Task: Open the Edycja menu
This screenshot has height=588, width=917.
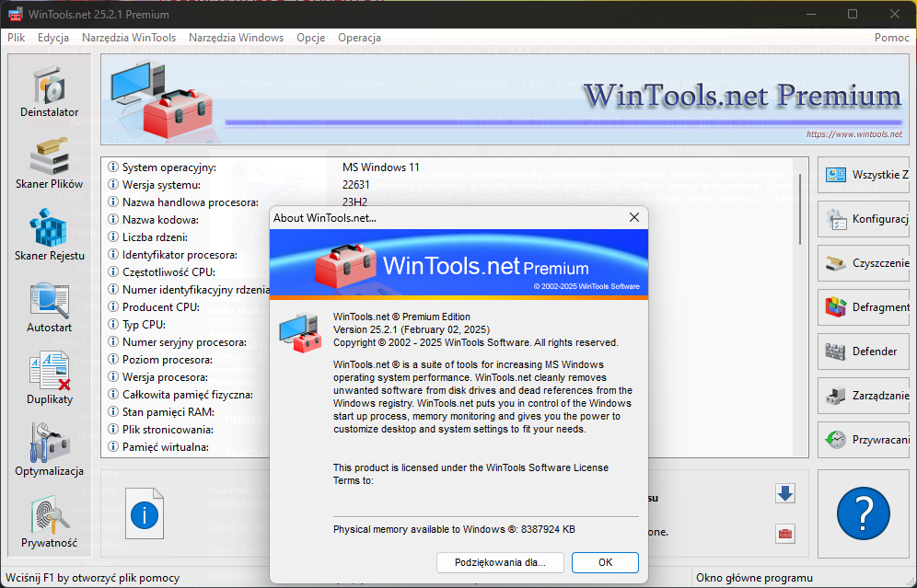Action: tap(53, 38)
